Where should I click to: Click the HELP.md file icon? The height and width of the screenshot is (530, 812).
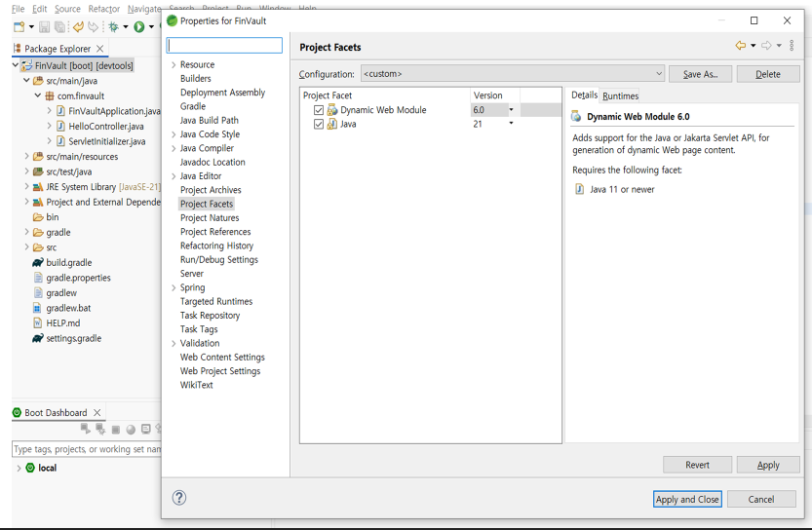(x=37, y=323)
